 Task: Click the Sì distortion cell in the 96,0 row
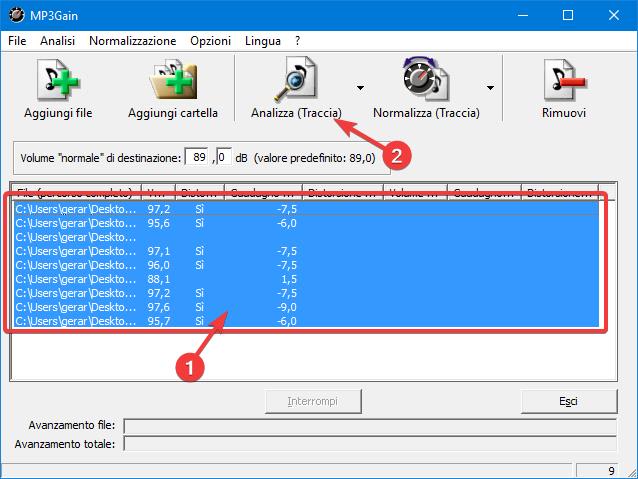click(199, 265)
